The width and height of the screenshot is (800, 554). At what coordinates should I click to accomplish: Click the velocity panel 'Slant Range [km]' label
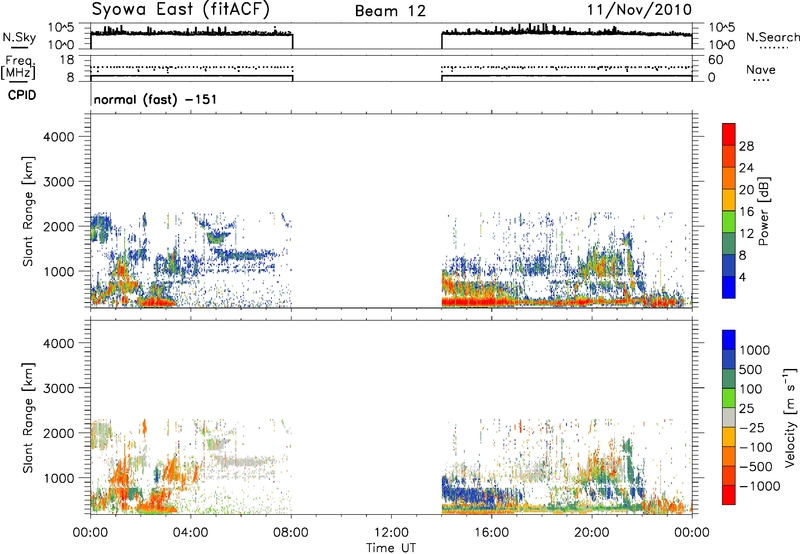coord(28,417)
